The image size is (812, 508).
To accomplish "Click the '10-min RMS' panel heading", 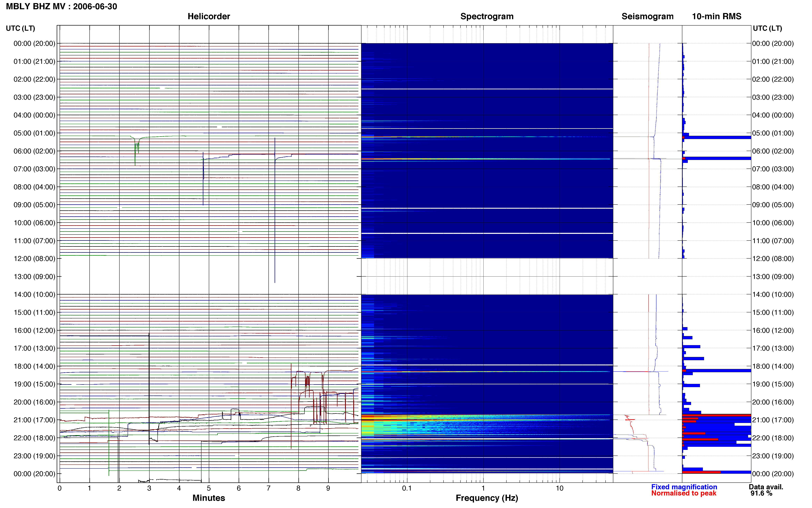I will coord(716,16).
